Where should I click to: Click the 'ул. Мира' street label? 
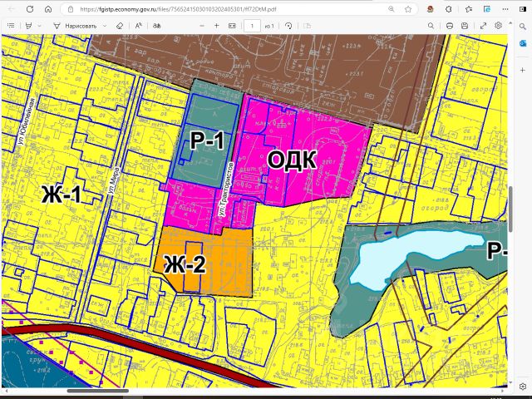pos(113,180)
